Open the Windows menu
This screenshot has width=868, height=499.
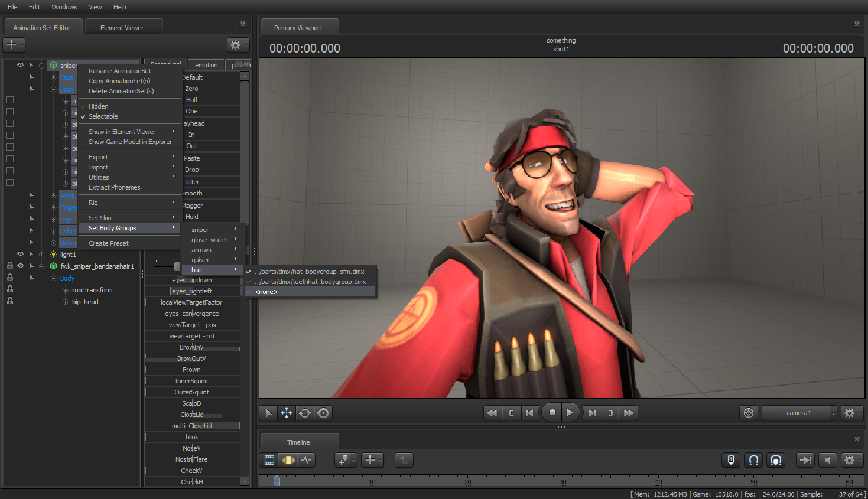[x=64, y=7]
